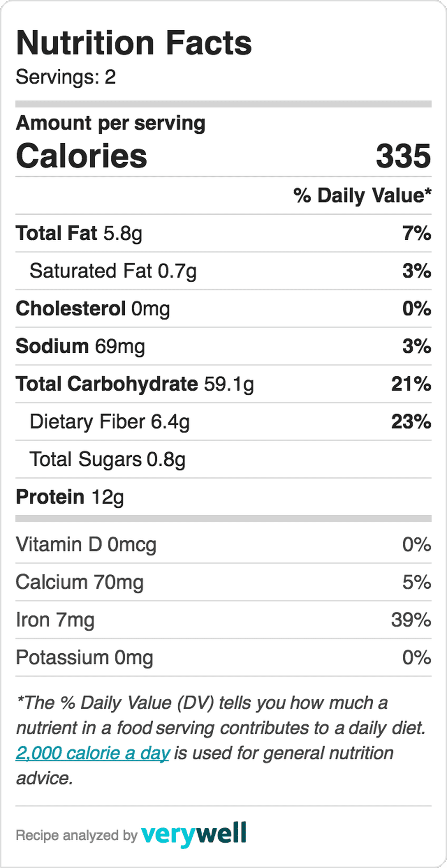Click the Iron 39% daily value

tap(411, 620)
